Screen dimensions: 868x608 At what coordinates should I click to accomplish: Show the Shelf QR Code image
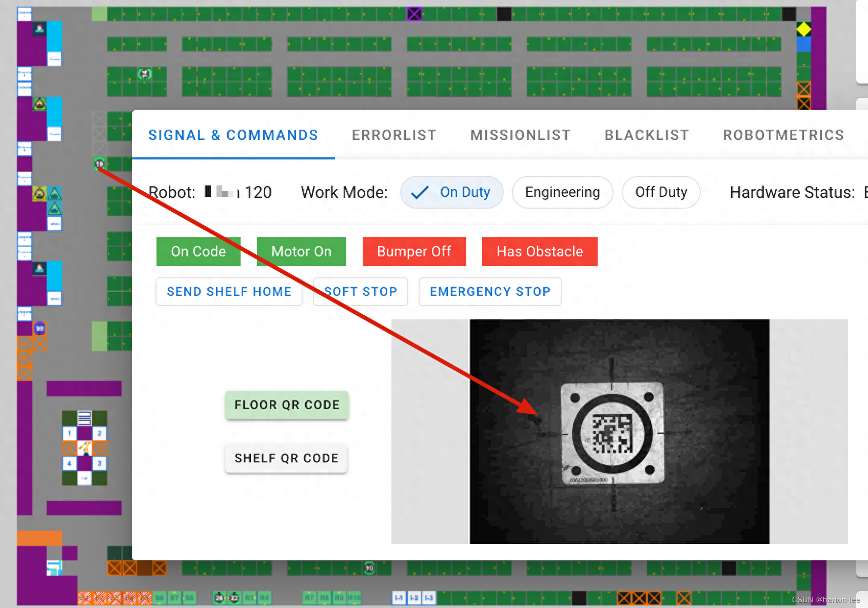pos(286,458)
